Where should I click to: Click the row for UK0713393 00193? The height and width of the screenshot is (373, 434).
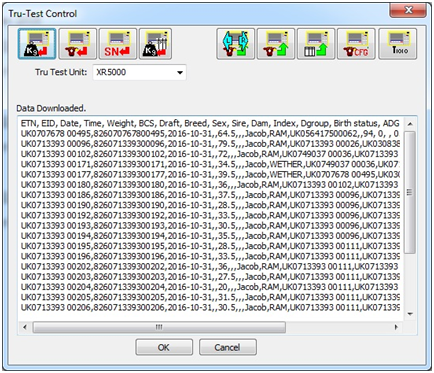tap(210, 226)
